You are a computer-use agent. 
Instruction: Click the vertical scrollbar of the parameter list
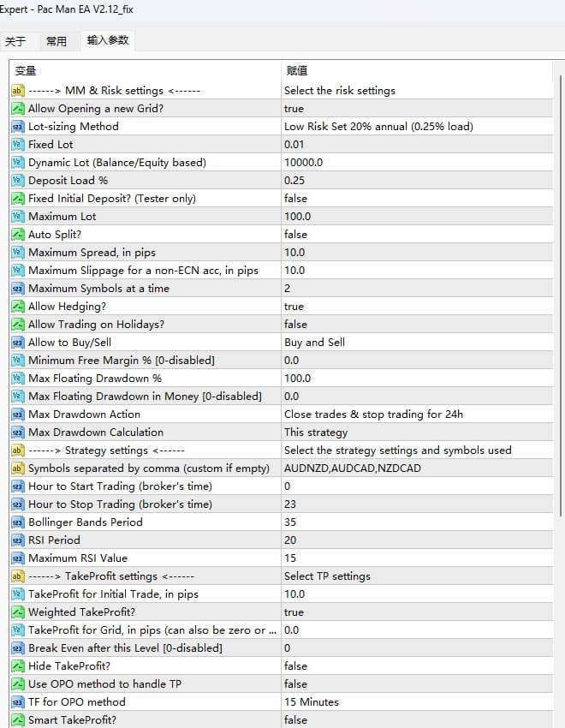(562, 297)
